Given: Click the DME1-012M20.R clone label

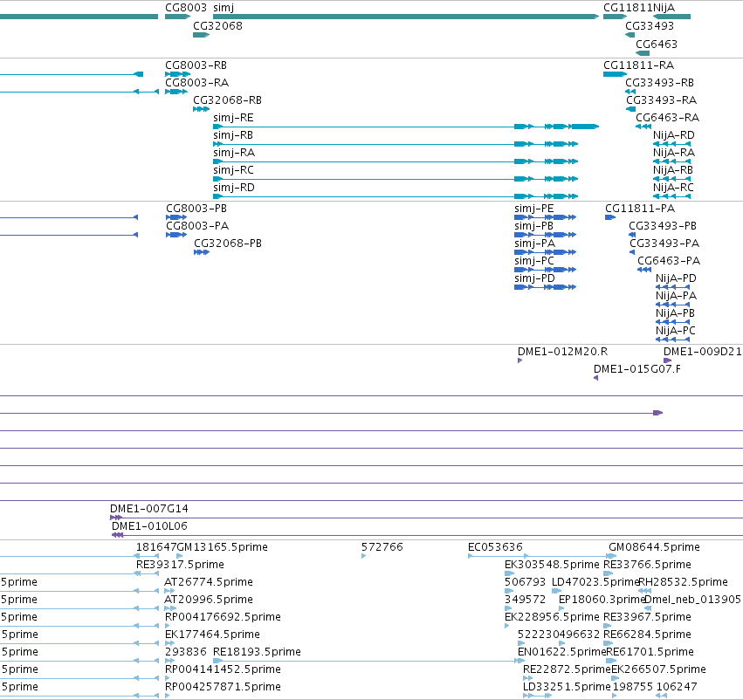Looking at the screenshot, I should pyautogui.click(x=562, y=352).
